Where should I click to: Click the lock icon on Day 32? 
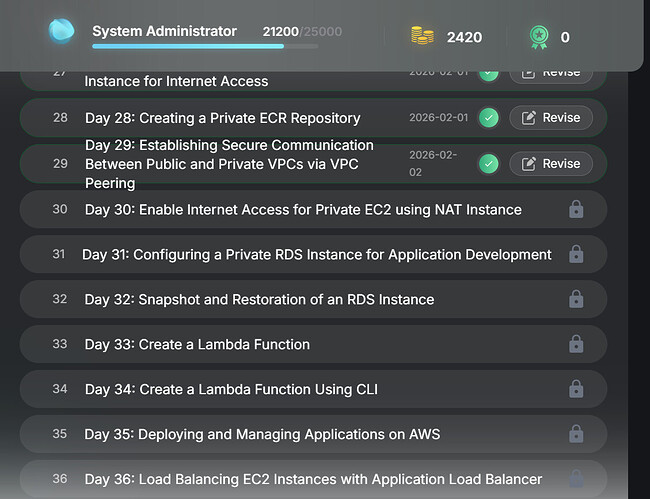point(576,300)
